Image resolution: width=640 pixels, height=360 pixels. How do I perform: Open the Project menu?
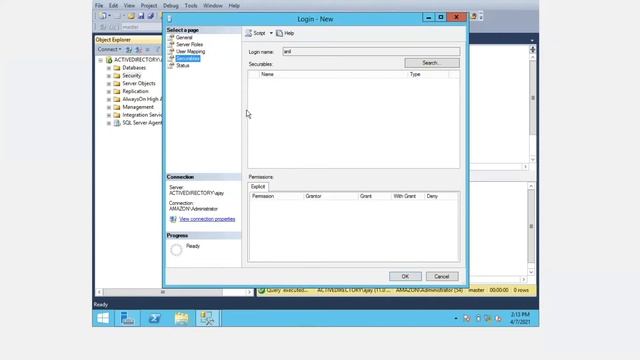click(149, 6)
